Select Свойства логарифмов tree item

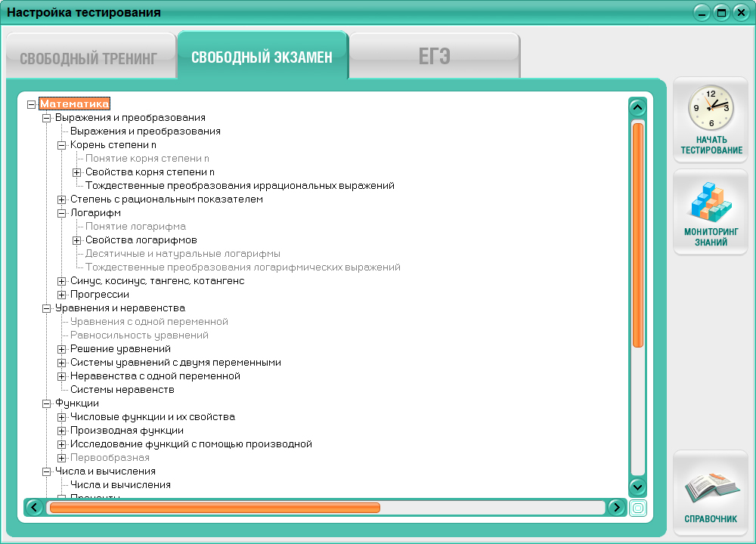click(x=141, y=240)
